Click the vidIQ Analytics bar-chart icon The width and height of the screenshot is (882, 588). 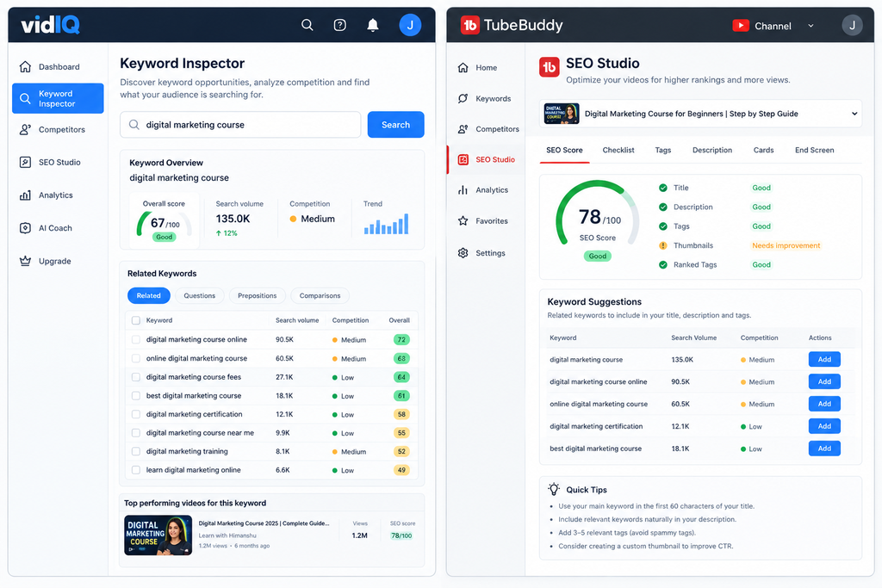[x=25, y=195]
